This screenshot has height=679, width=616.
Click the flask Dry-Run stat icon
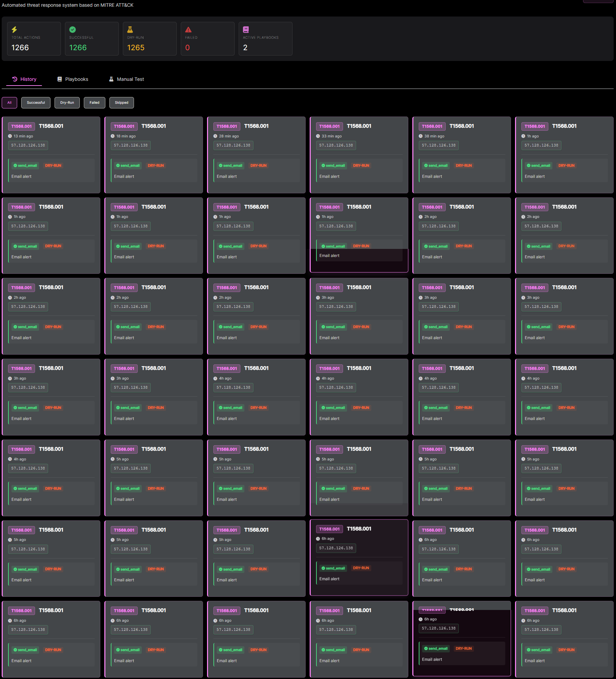[x=130, y=30]
